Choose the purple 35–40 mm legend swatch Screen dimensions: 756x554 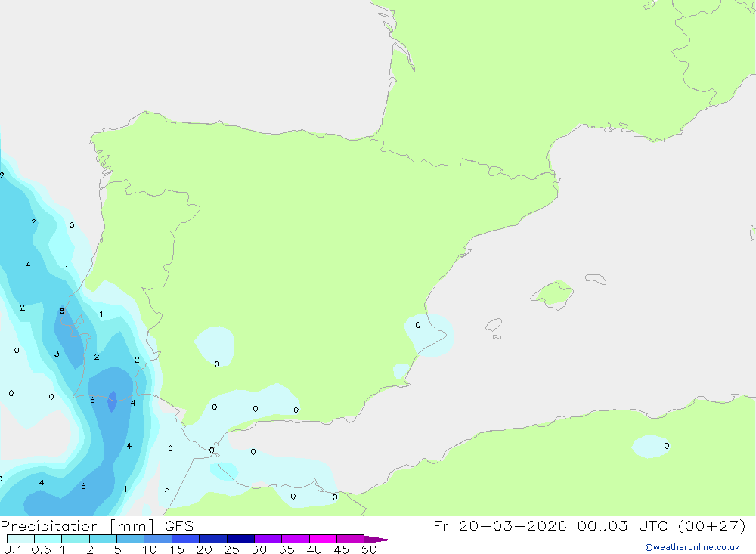(x=296, y=539)
